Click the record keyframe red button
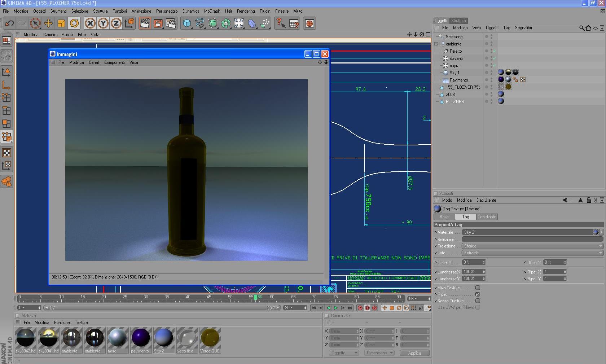The height and width of the screenshot is (364, 606). pyautogui.click(x=360, y=308)
